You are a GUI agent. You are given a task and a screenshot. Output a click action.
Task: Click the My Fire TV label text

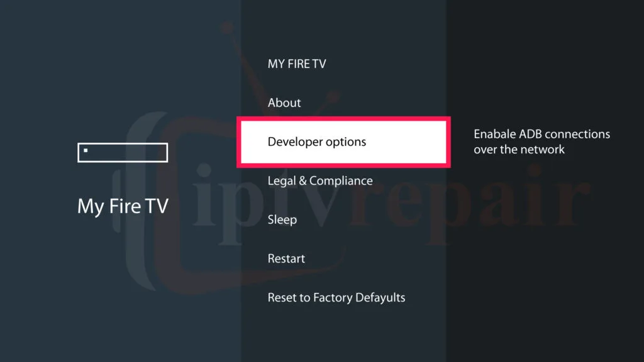click(122, 206)
